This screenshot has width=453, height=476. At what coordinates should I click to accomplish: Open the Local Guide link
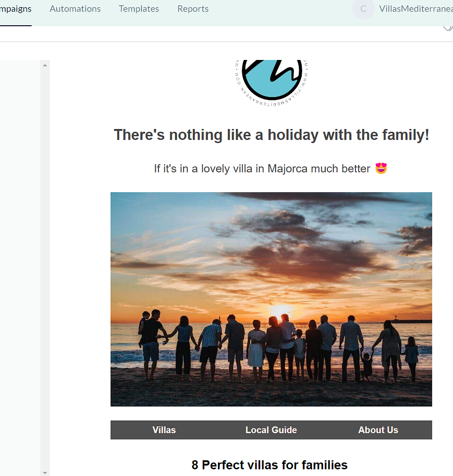click(x=271, y=430)
